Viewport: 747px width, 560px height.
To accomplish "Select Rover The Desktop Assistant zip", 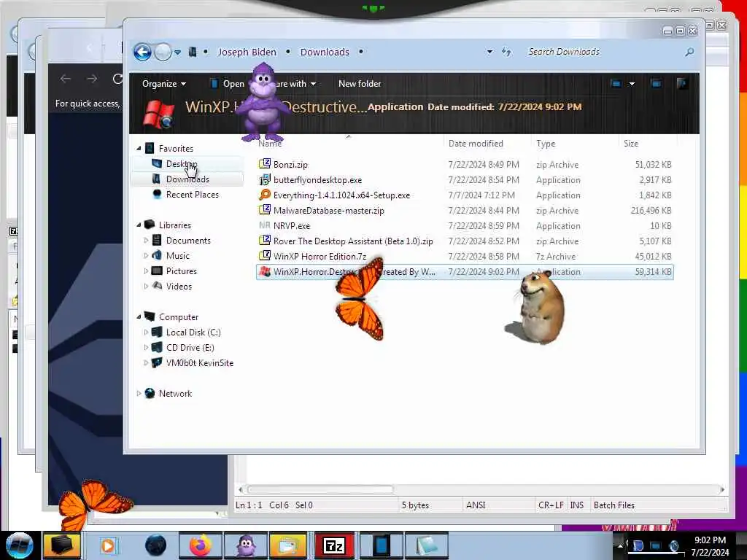I will 352,241.
